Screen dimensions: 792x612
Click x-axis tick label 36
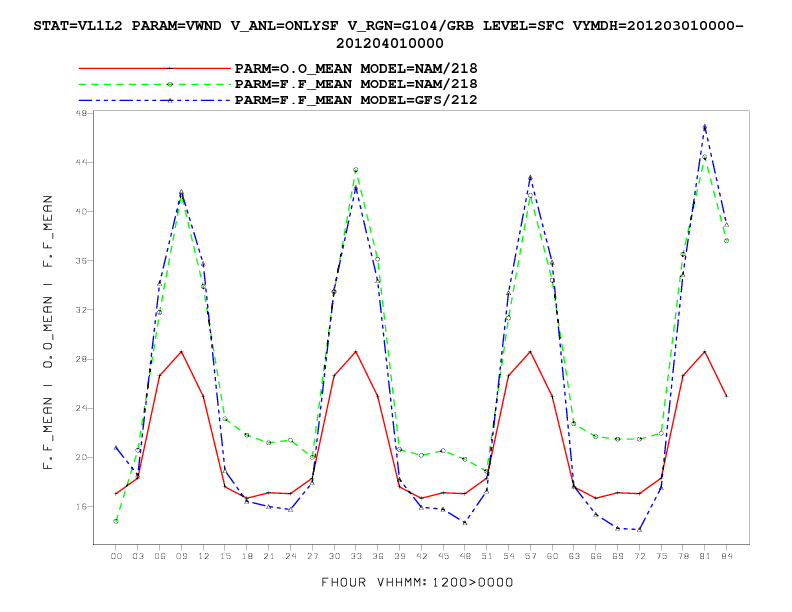(378, 556)
